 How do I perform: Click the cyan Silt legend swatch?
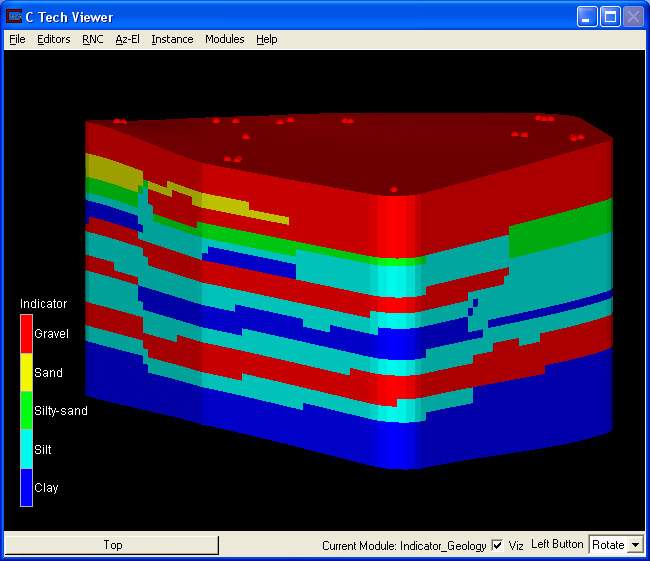click(26, 449)
